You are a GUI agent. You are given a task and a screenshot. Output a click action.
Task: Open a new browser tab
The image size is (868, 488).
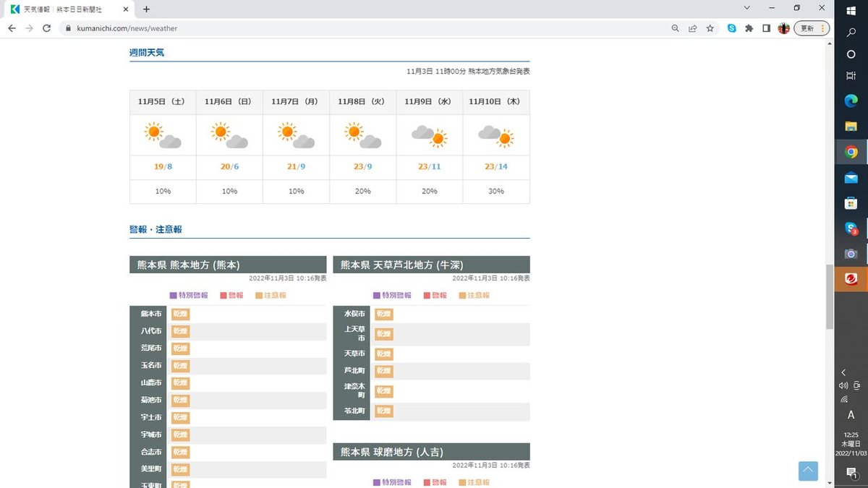coord(146,9)
